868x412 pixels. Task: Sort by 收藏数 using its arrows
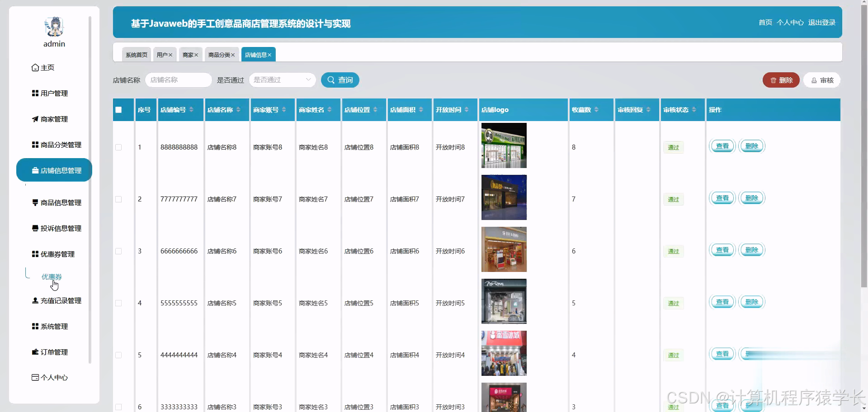[x=597, y=109]
